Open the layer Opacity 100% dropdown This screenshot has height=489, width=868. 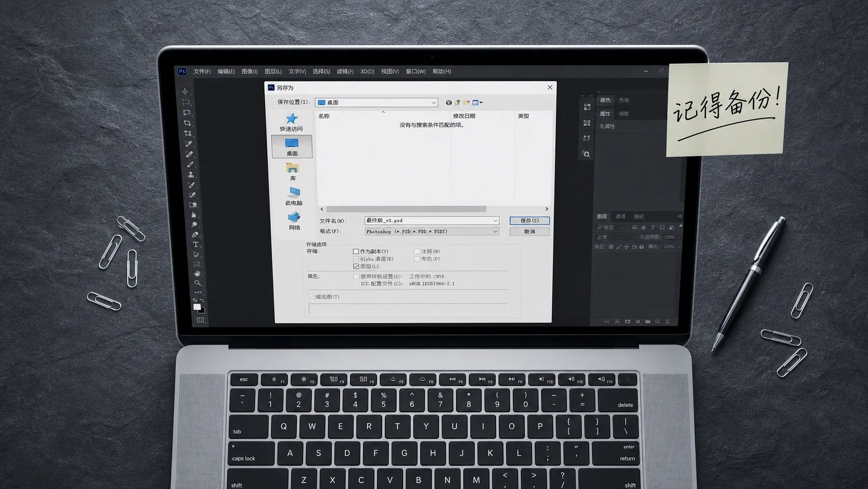coord(672,237)
